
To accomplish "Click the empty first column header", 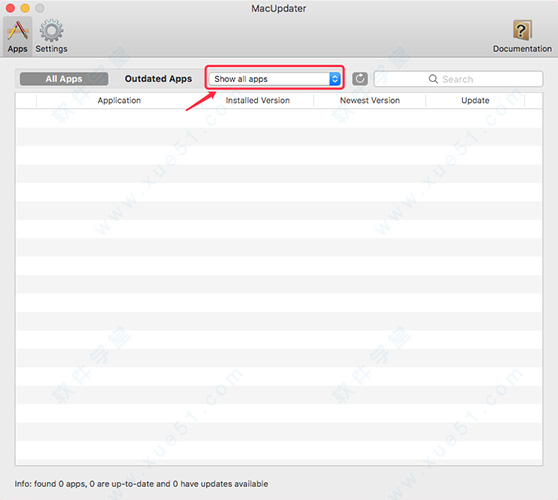I will [26, 100].
